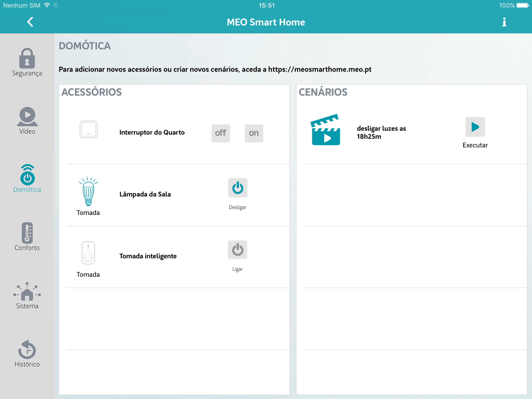This screenshot has height=399, width=532.
Task: Tap the Executar label
Action: [x=475, y=145]
